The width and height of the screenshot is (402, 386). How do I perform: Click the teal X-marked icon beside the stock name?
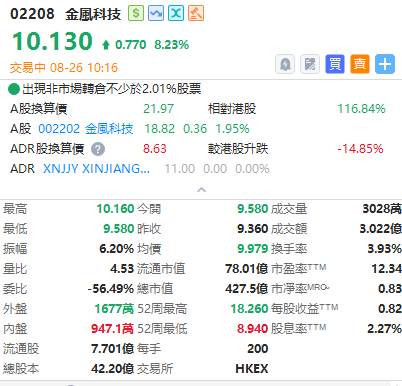coord(176,13)
